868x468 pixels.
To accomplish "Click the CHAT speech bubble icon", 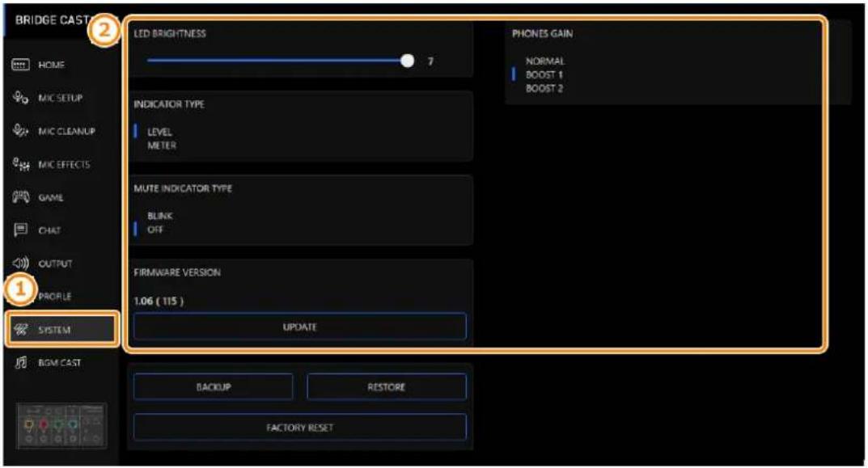I will point(20,230).
